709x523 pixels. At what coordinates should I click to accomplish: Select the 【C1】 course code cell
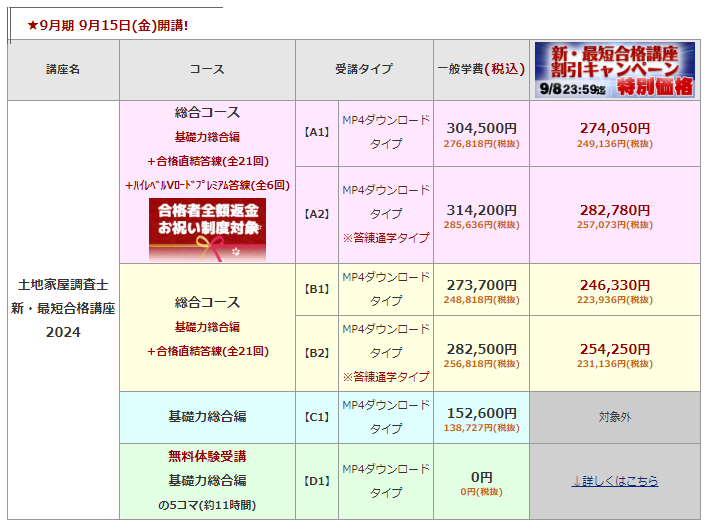(316, 416)
